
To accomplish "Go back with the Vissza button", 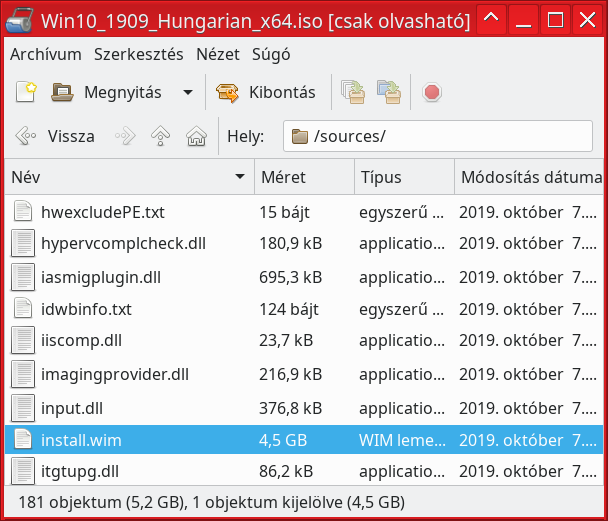I will click(55, 136).
